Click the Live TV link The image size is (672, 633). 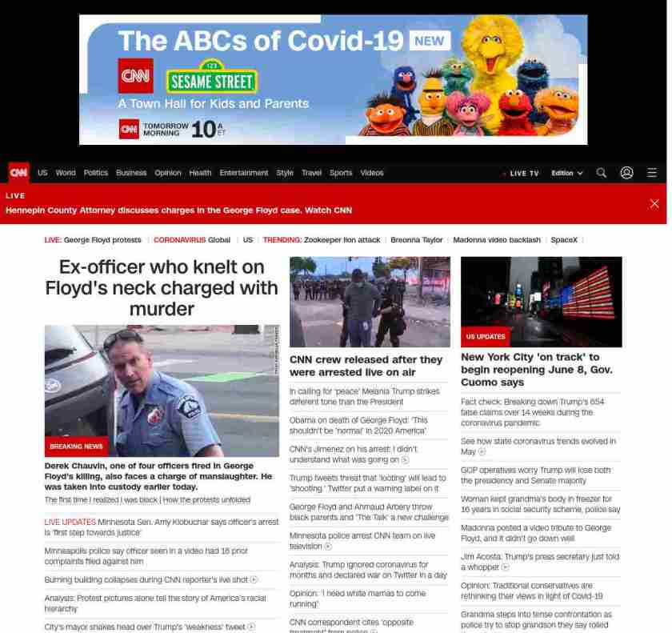(523, 174)
